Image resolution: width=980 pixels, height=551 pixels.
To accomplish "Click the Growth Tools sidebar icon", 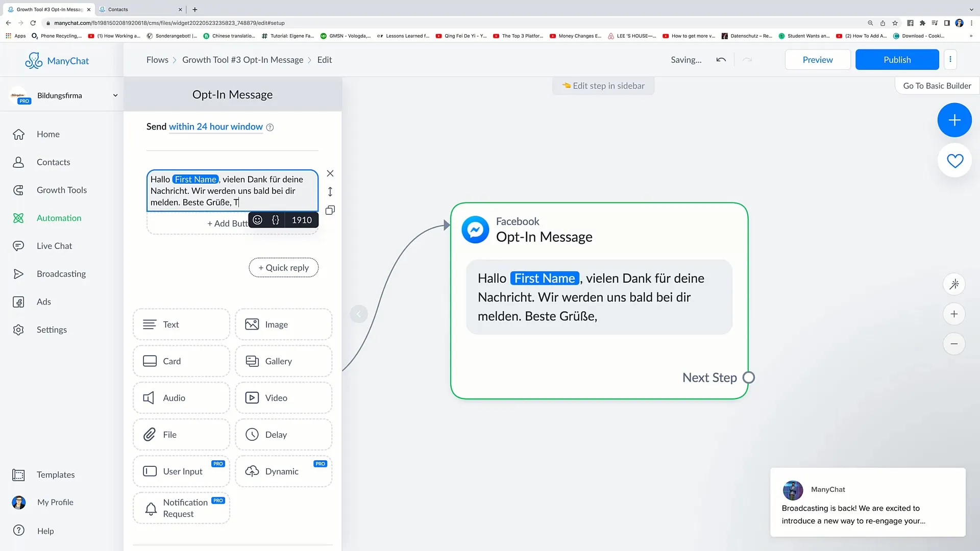I will (19, 190).
